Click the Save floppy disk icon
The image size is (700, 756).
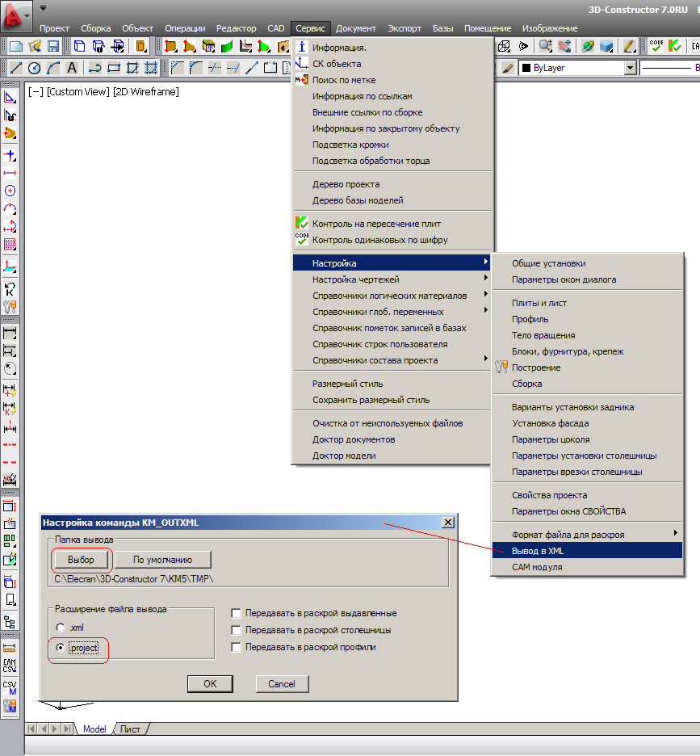[53, 46]
